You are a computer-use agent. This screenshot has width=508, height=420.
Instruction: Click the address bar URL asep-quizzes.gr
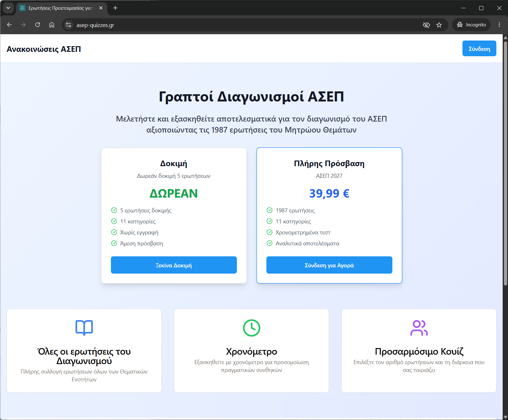pos(95,25)
